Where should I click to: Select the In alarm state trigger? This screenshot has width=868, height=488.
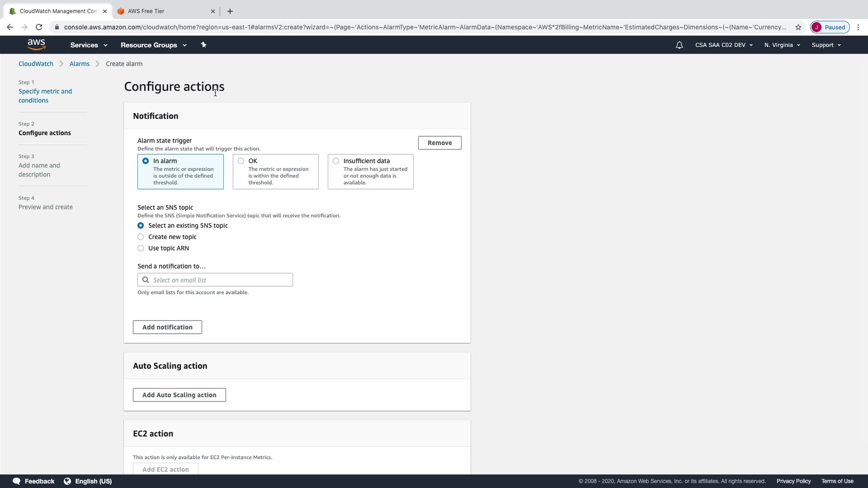pyautogui.click(x=180, y=171)
